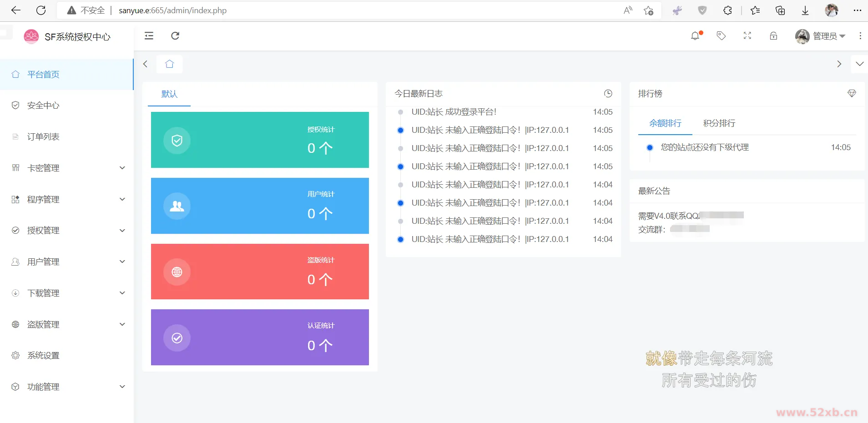
Task: Open the 系统设置 page
Action: (43, 356)
